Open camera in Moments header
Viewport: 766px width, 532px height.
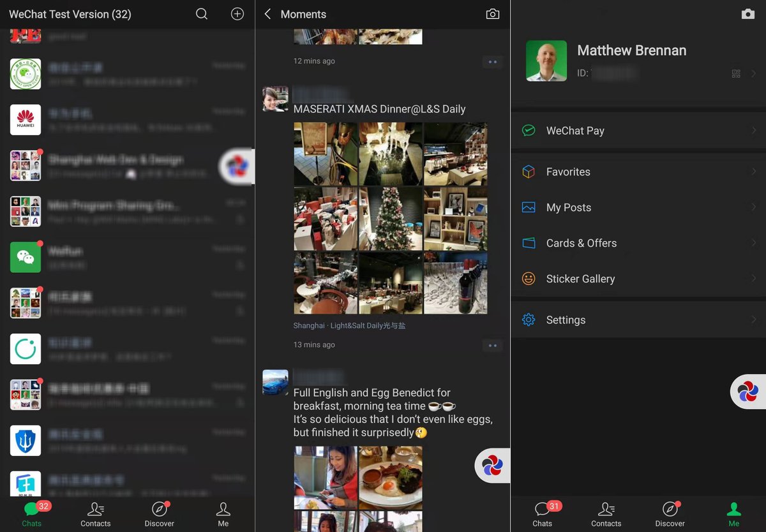click(493, 14)
